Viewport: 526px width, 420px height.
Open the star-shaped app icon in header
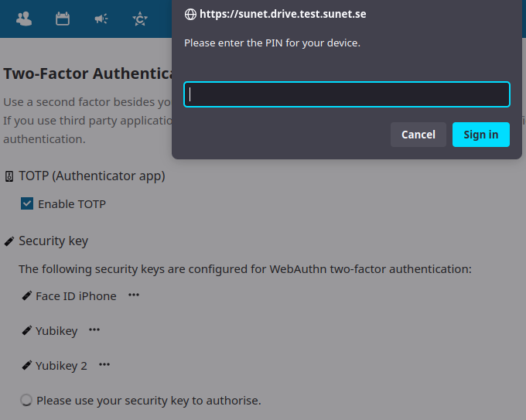(x=140, y=19)
